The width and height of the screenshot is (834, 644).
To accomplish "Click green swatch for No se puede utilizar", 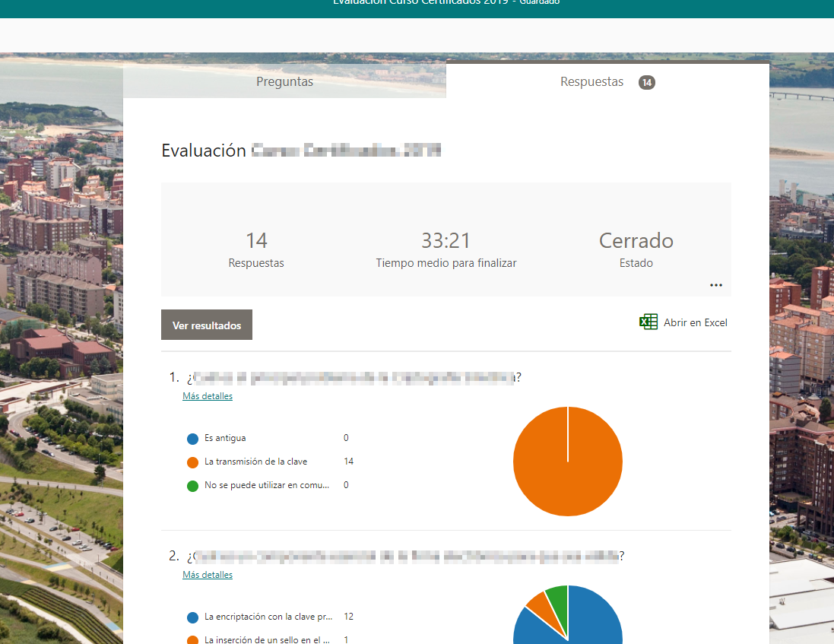I will pos(192,486).
